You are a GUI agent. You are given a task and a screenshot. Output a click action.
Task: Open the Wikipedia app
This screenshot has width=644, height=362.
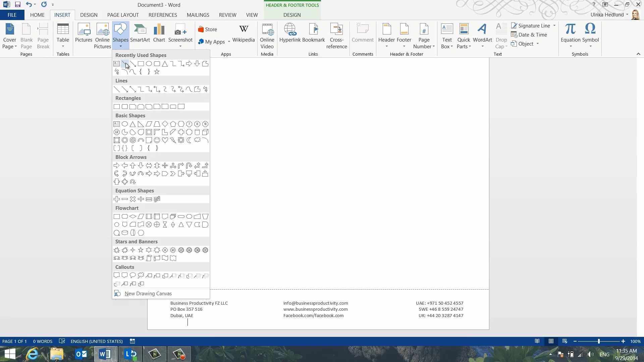244,34
